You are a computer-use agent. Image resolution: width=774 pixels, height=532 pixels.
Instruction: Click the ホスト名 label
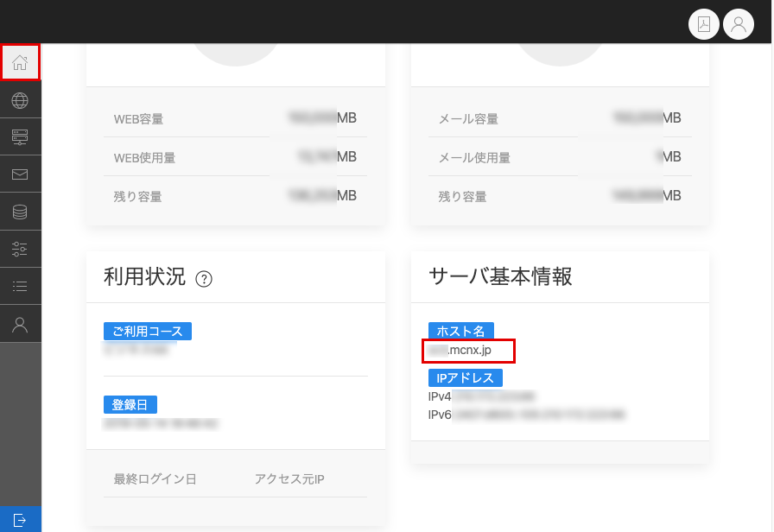(461, 331)
